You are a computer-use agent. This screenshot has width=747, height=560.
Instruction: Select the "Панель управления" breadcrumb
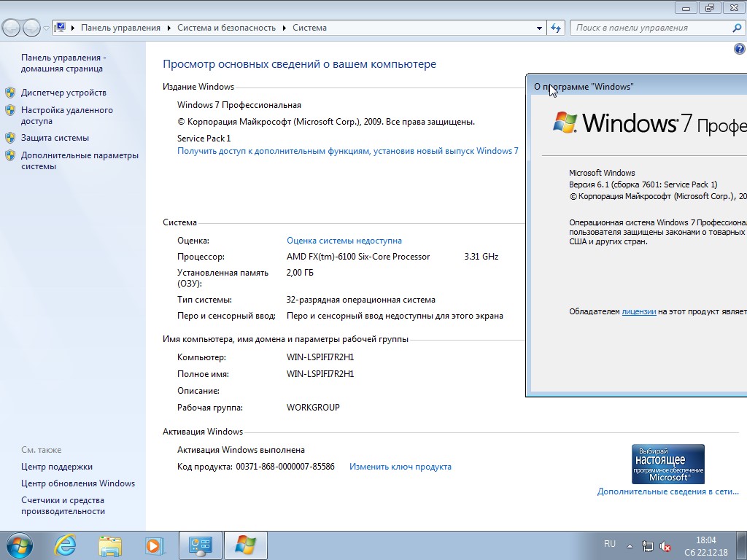(120, 28)
